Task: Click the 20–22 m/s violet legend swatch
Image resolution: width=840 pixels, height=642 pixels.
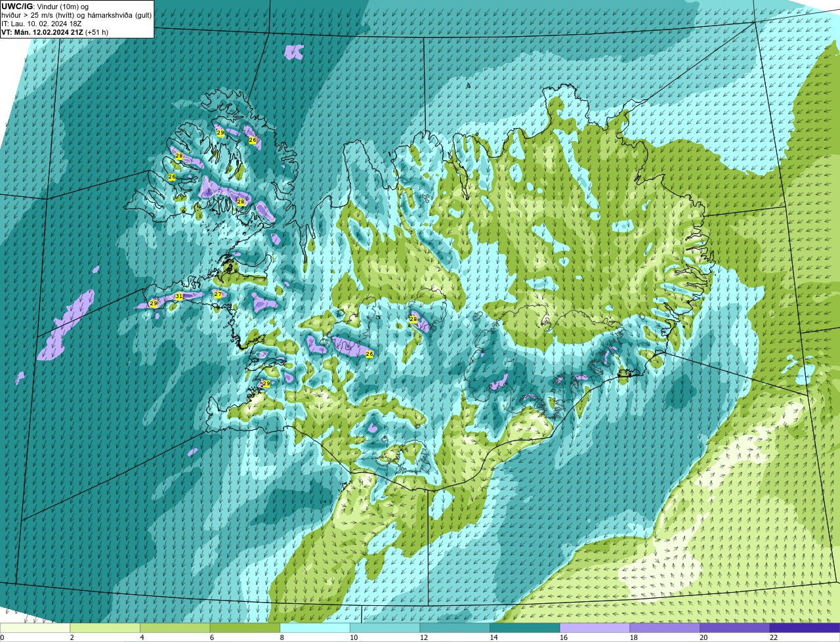Action: [735, 628]
